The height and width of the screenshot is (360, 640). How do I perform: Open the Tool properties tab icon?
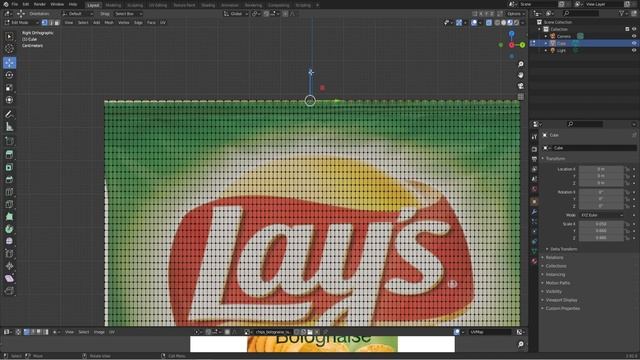534,138
